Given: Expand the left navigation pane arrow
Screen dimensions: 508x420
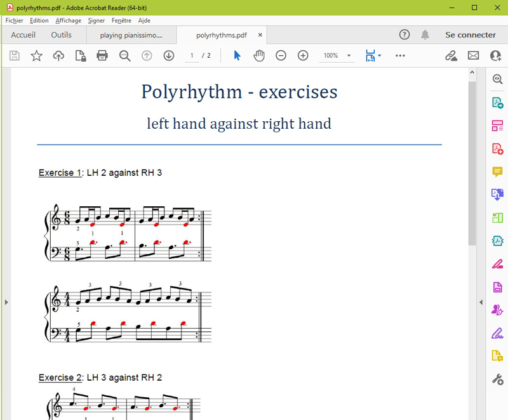Looking at the screenshot, I should (x=6, y=303).
